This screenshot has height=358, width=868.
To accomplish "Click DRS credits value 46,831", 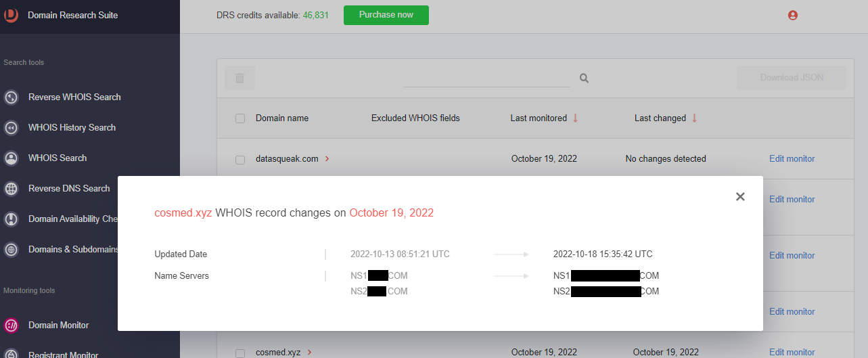I will pos(316,15).
